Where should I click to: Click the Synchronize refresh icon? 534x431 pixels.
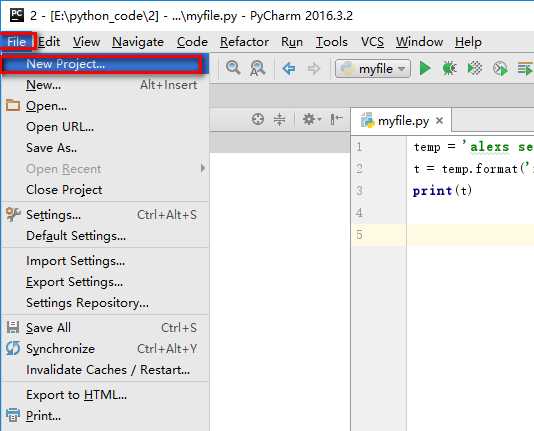click(x=13, y=348)
